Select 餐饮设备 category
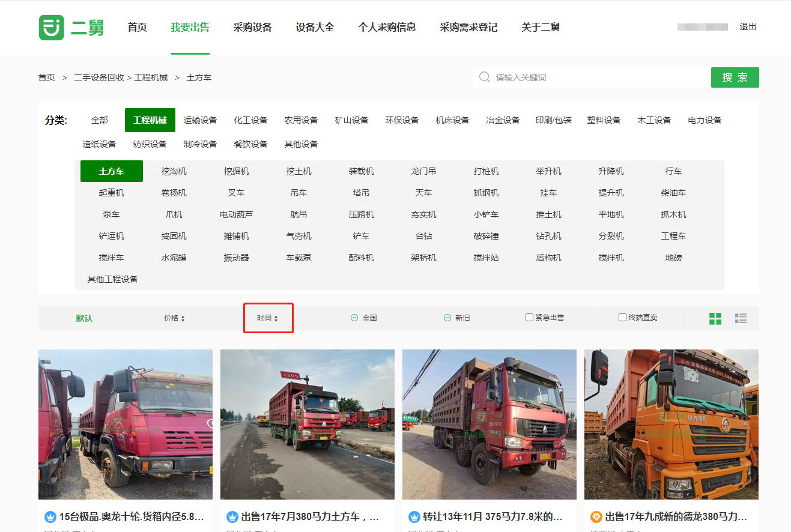The height and width of the screenshot is (532, 791). (251, 144)
